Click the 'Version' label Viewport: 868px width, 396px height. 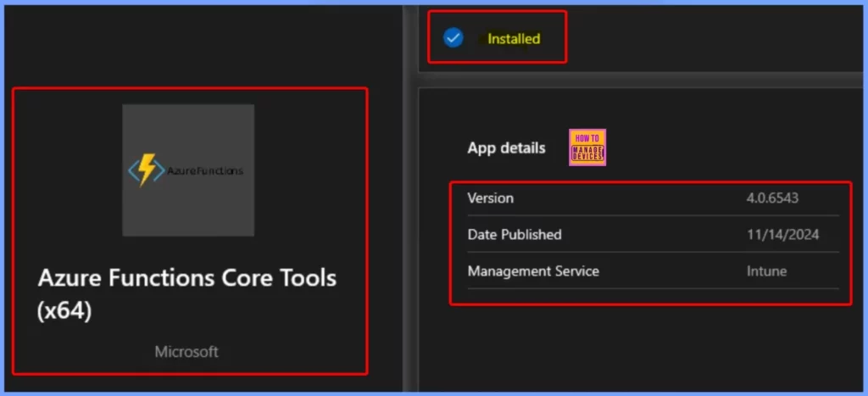(491, 198)
